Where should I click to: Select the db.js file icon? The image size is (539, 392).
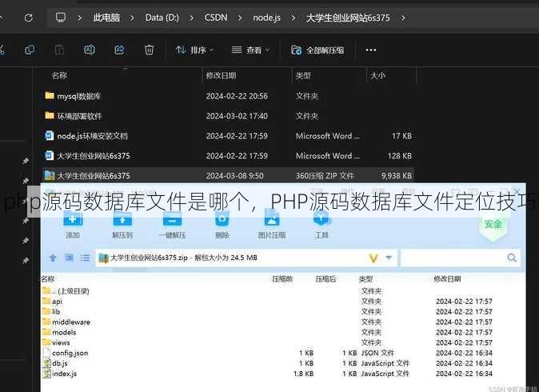46,363
